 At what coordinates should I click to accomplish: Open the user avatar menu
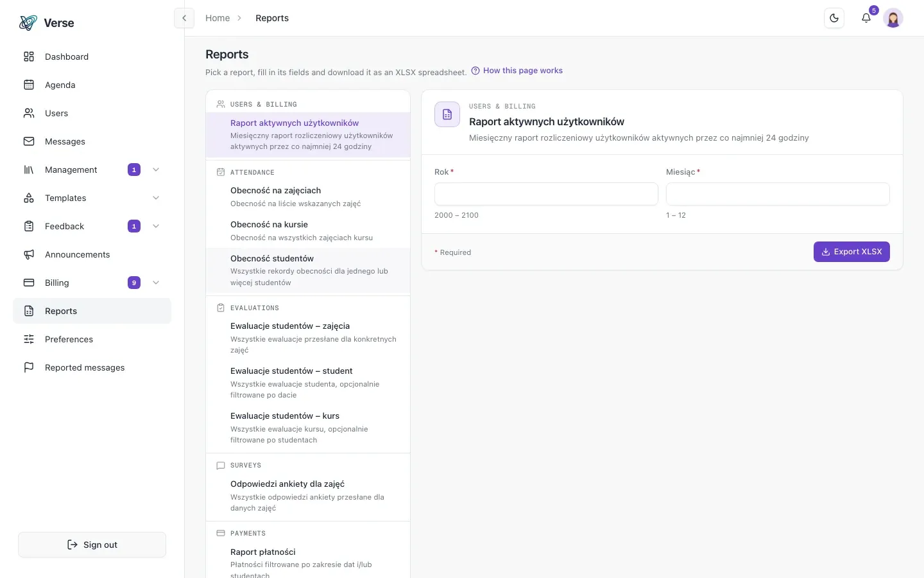coord(893,18)
